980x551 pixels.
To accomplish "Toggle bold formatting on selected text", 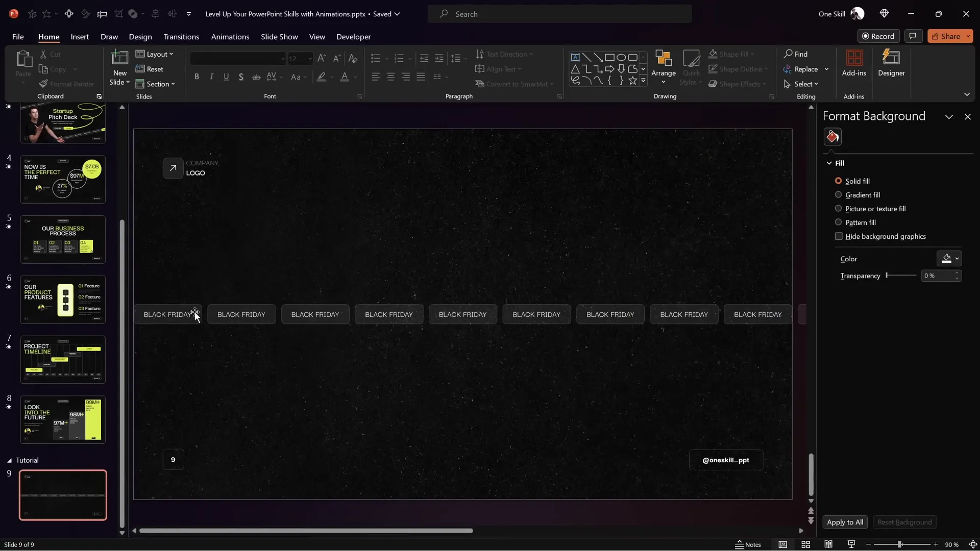I will 197,77.
